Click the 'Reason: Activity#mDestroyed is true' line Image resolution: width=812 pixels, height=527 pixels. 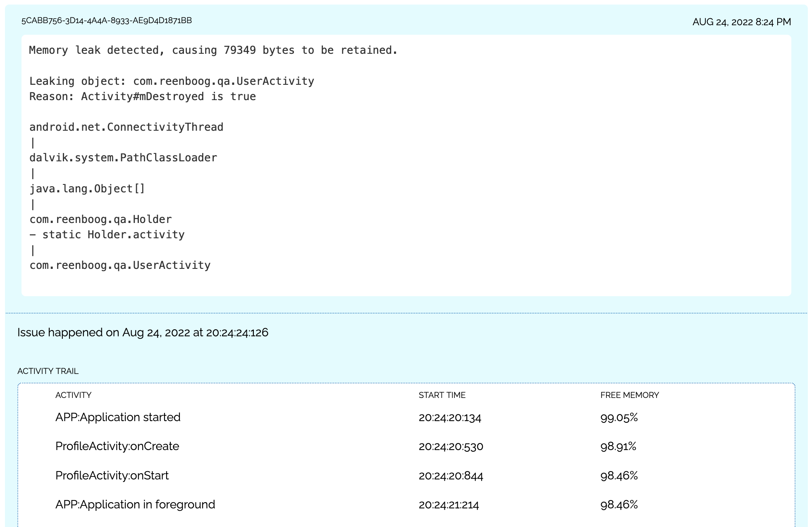142,96
